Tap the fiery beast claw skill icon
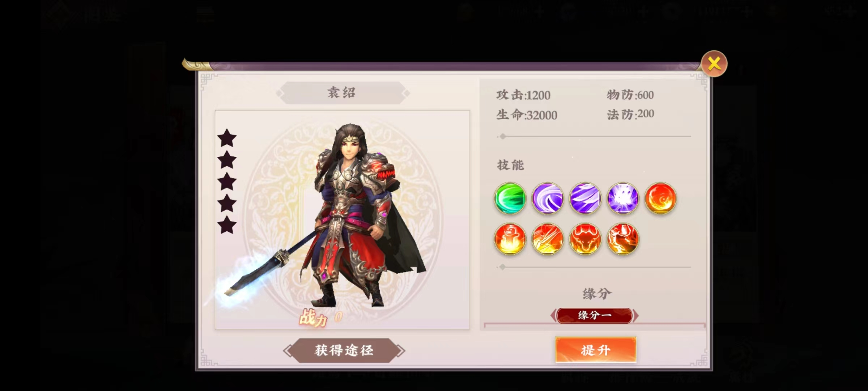This screenshot has width=868, height=391. 623,239
